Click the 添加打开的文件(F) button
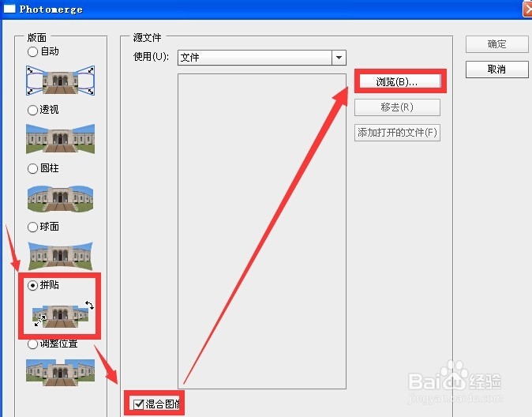532x417 pixels. click(397, 133)
